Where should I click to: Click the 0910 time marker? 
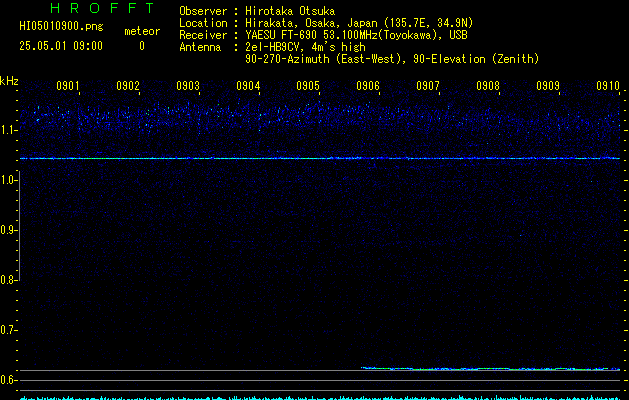[608, 85]
